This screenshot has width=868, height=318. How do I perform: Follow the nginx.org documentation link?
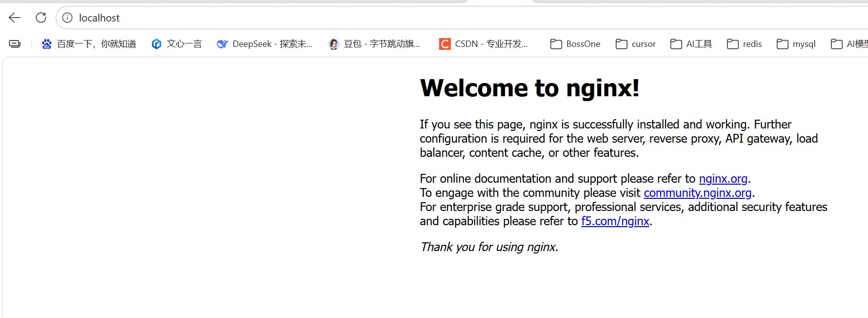723,179
